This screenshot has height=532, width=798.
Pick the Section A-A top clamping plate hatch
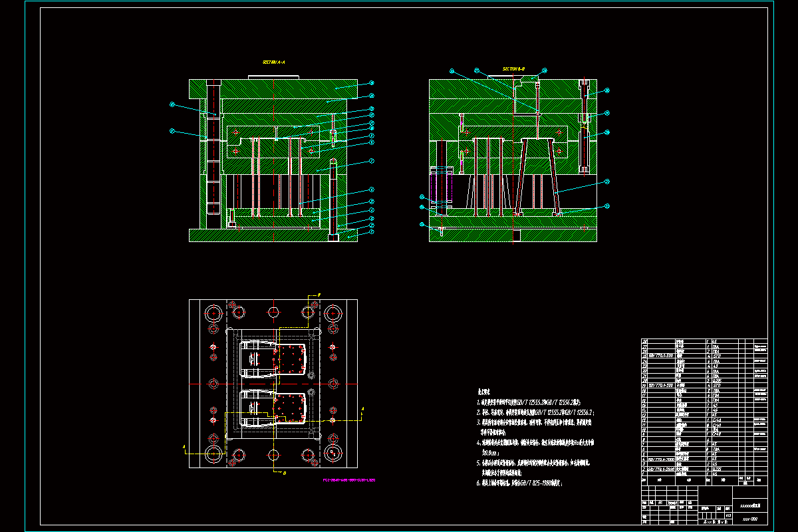(273, 88)
